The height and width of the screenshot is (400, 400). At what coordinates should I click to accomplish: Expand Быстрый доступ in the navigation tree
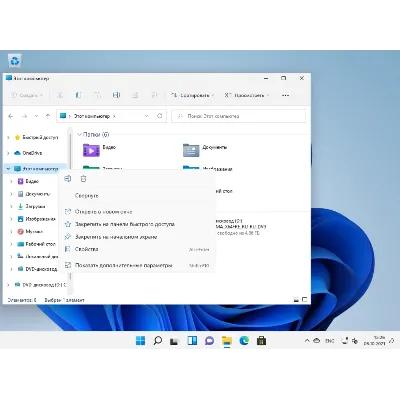tap(8, 137)
